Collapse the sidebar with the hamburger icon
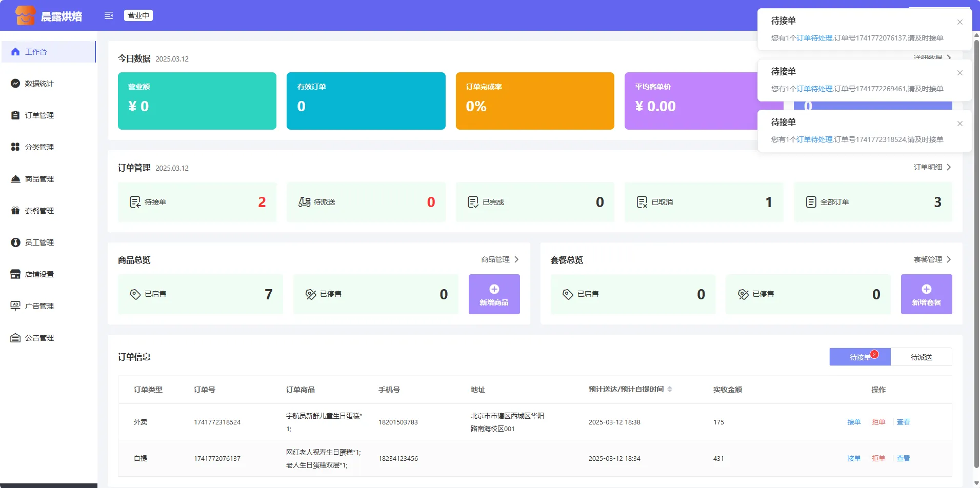Screen dimensions: 980x488 point(109,15)
